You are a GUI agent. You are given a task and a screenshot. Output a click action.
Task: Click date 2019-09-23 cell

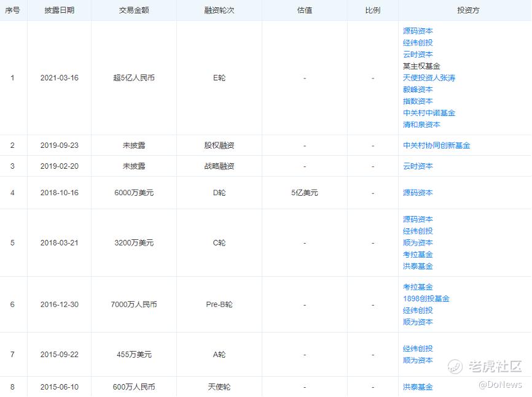[x=60, y=145]
